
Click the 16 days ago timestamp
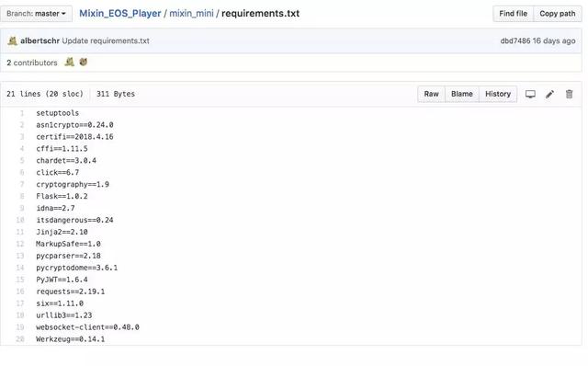554,40
